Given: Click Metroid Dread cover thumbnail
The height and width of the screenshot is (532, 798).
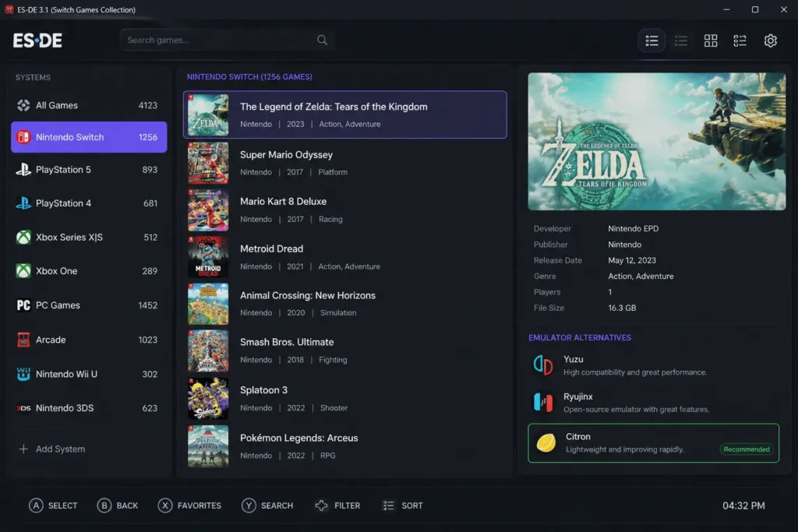Looking at the screenshot, I should point(207,257).
